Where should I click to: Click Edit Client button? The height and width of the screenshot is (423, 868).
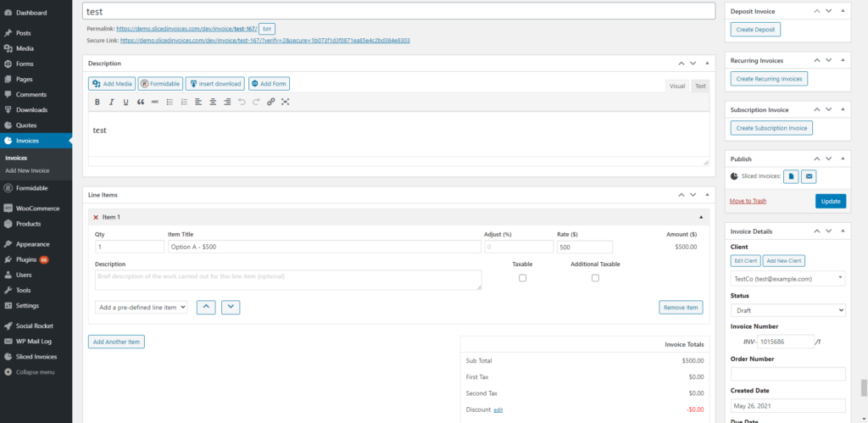coord(746,261)
